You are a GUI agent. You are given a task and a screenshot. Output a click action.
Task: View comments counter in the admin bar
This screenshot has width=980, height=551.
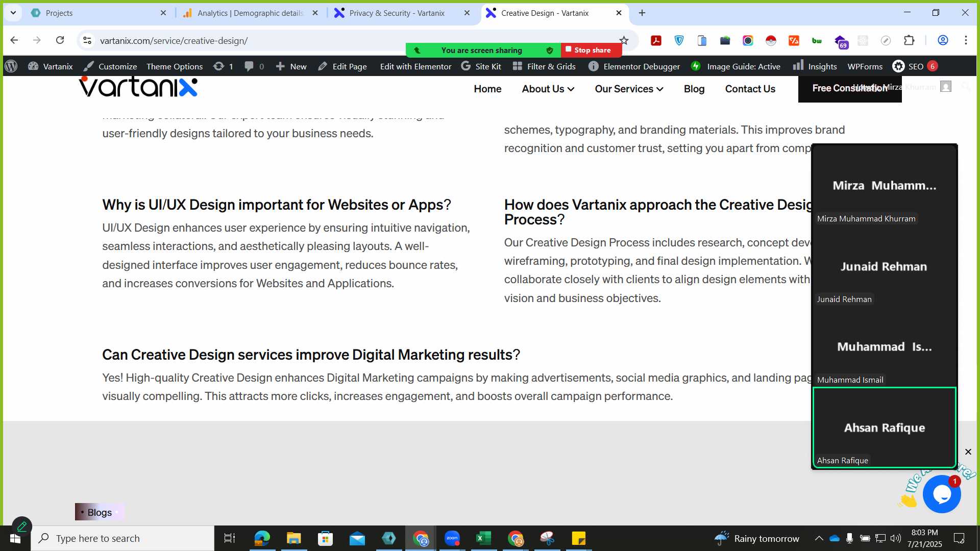pyautogui.click(x=254, y=66)
